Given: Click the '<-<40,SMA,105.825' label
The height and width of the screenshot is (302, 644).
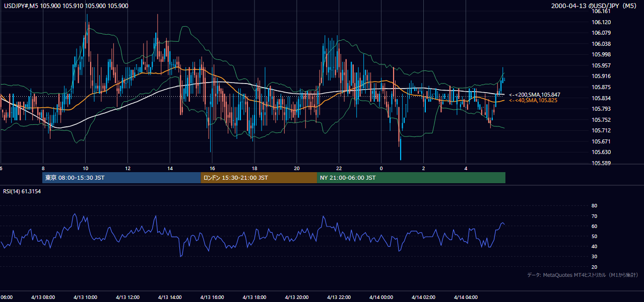Looking at the screenshot, I should click(x=533, y=101).
